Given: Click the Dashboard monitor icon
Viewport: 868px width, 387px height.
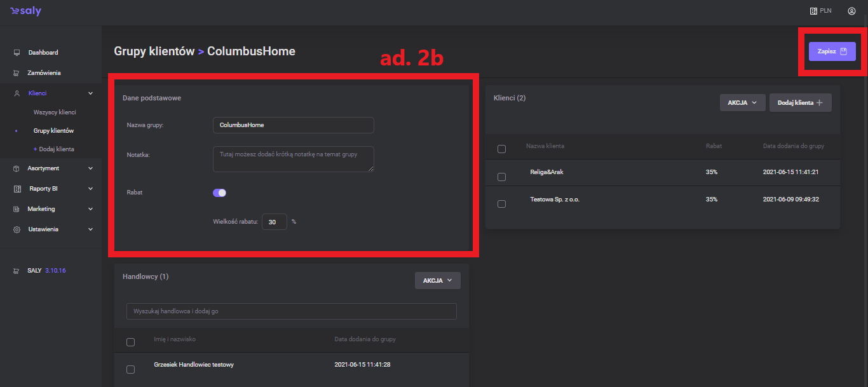Looking at the screenshot, I should pyautogui.click(x=17, y=53).
